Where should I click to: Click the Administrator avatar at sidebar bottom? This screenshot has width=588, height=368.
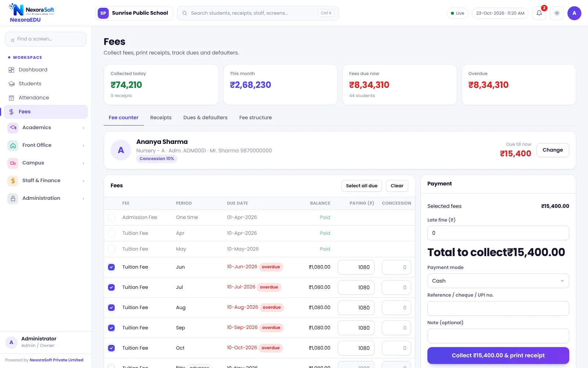pyautogui.click(x=11, y=342)
